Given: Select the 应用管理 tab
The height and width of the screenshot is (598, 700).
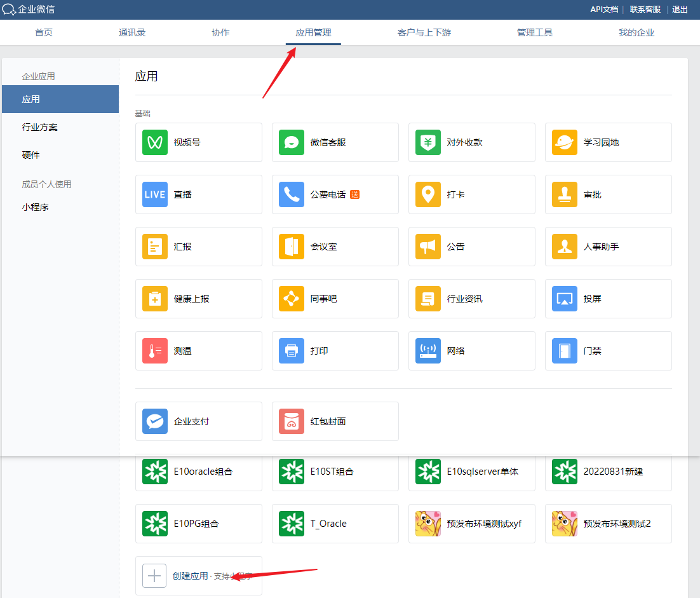Looking at the screenshot, I should pos(313,32).
